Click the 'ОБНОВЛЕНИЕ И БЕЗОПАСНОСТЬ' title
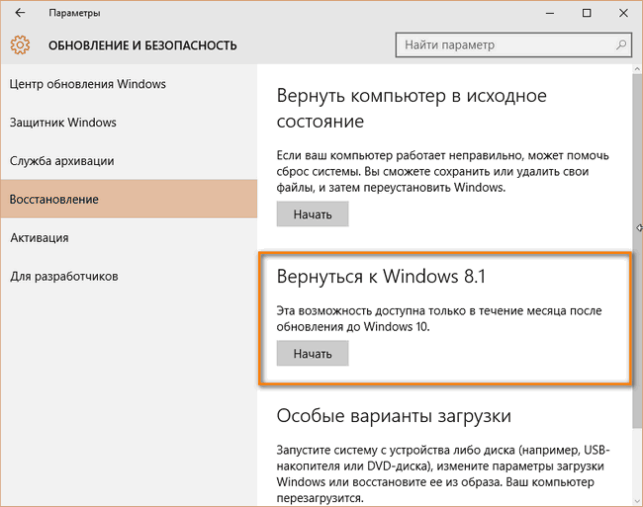 pyautogui.click(x=143, y=45)
